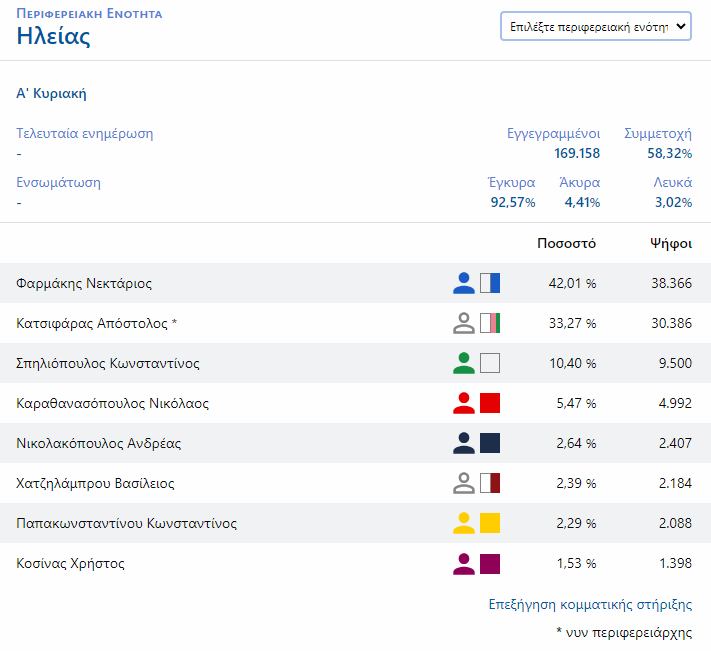Click the dark navy person icon for Νικολακόπουλος Ανδρέας
711x651 pixels.
pos(463,443)
